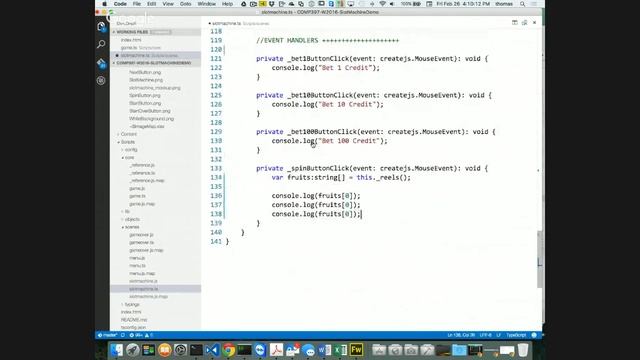Click the clock date and time in the menu bar
This screenshot has height=360, width=640.
[x=463, y=4]
